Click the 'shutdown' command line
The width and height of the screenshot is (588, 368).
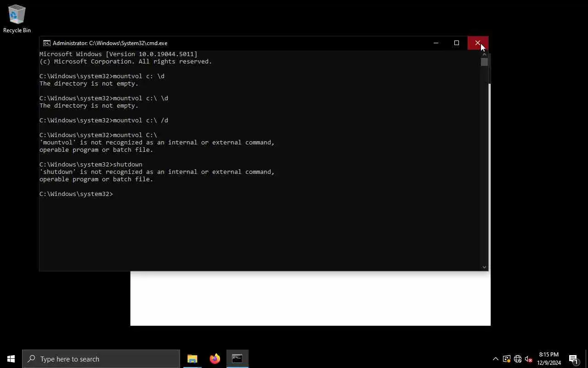91,164
